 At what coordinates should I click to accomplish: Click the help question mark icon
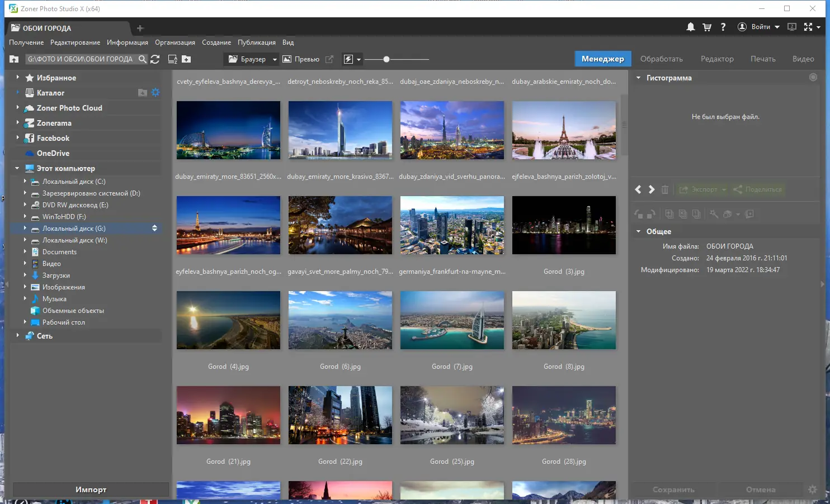click(x=723, y=26)
